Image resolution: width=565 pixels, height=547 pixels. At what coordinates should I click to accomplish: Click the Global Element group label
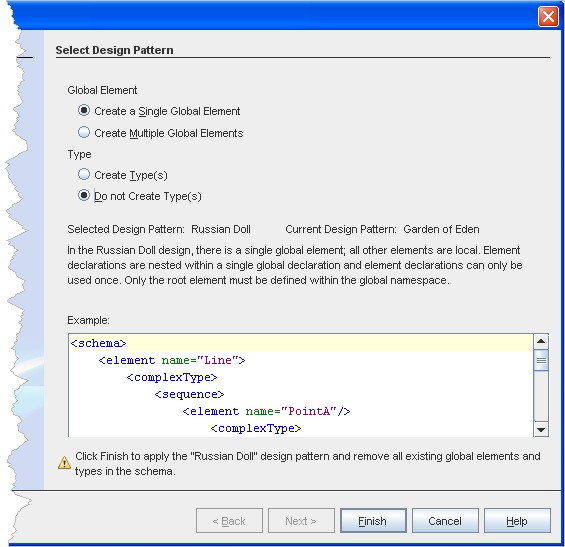click(102, 90)
